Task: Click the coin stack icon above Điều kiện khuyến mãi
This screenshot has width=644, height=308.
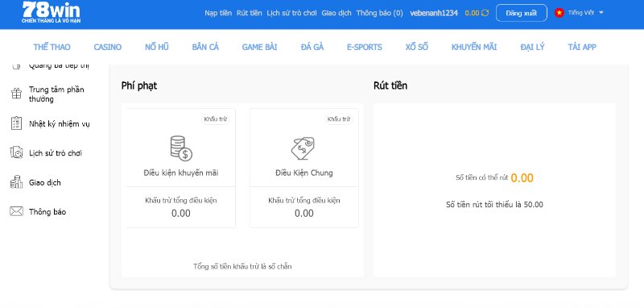Action: pos(181,148)
